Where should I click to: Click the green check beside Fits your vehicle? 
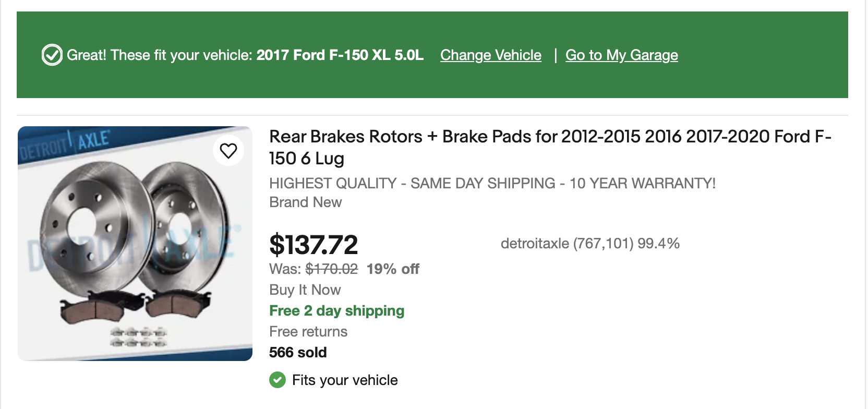point(278,380)
